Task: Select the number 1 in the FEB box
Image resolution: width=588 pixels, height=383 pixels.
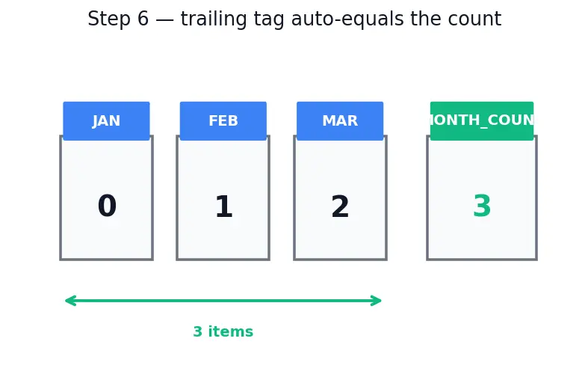Action: [x=224, y=206]
